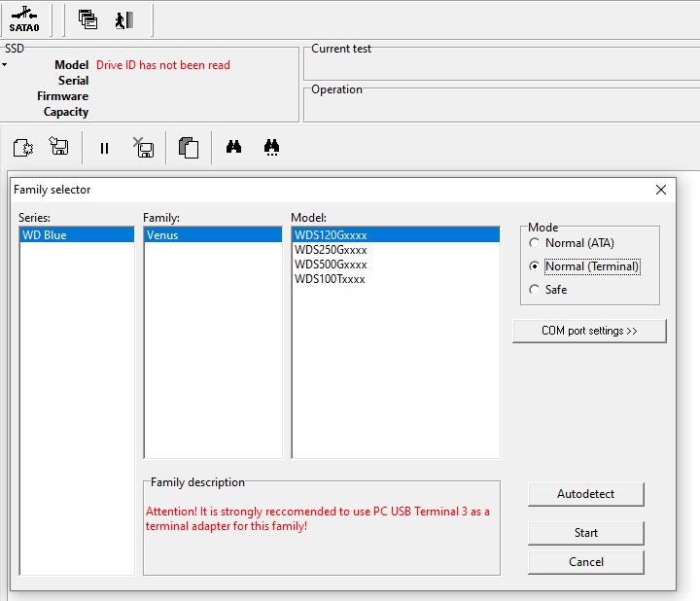
Task: Click the binoculars with dots icon
Action: [271, 148]
